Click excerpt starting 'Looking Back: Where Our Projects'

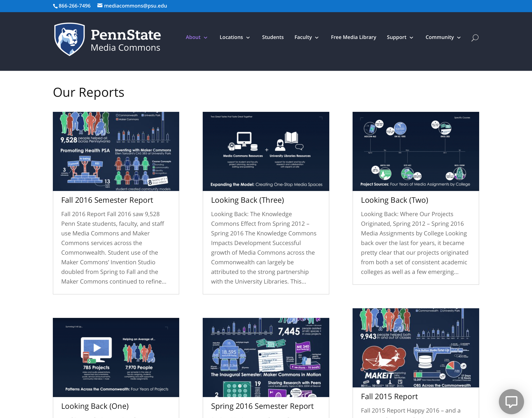415,243
